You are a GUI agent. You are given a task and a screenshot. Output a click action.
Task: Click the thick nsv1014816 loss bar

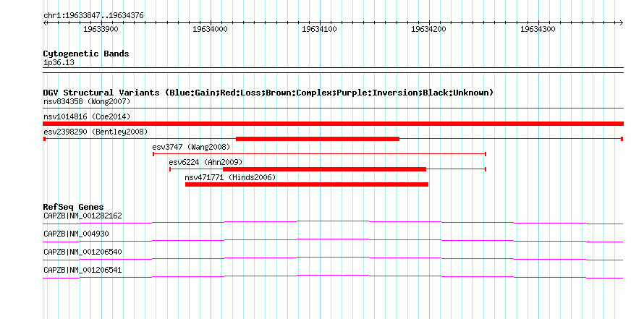click(x=333, y=124)
